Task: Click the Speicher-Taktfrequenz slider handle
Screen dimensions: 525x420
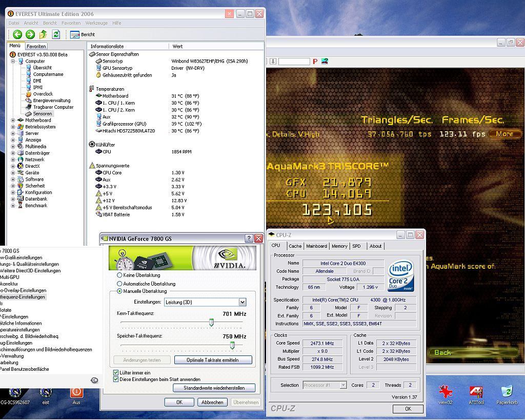Action: pos(232,345)
